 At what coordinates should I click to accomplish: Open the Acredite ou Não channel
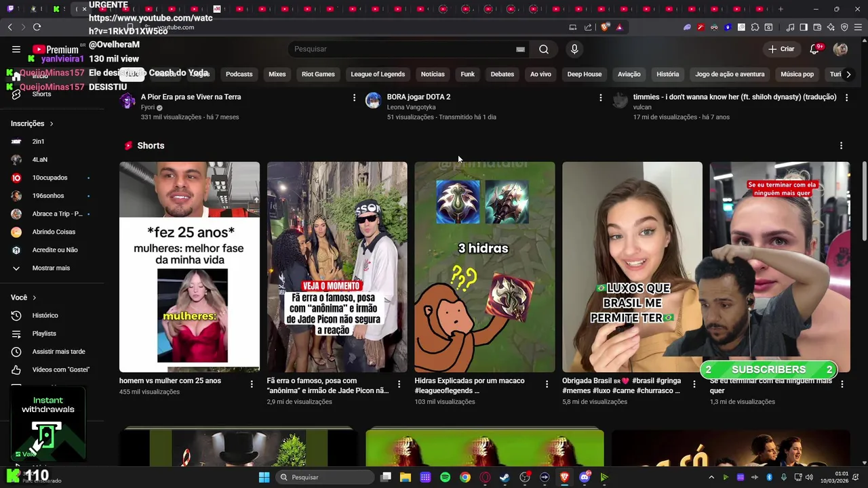[51, 249]
